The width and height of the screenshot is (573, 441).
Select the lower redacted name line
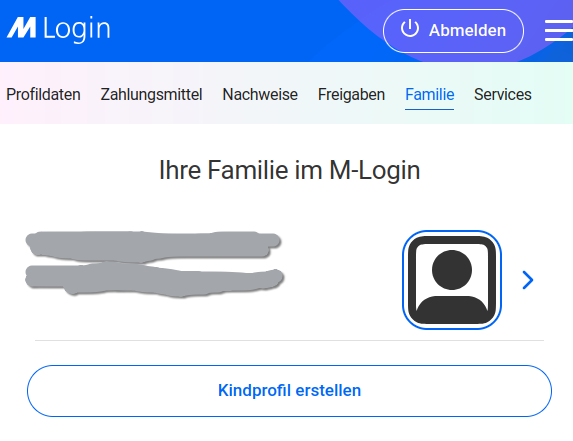154,280
